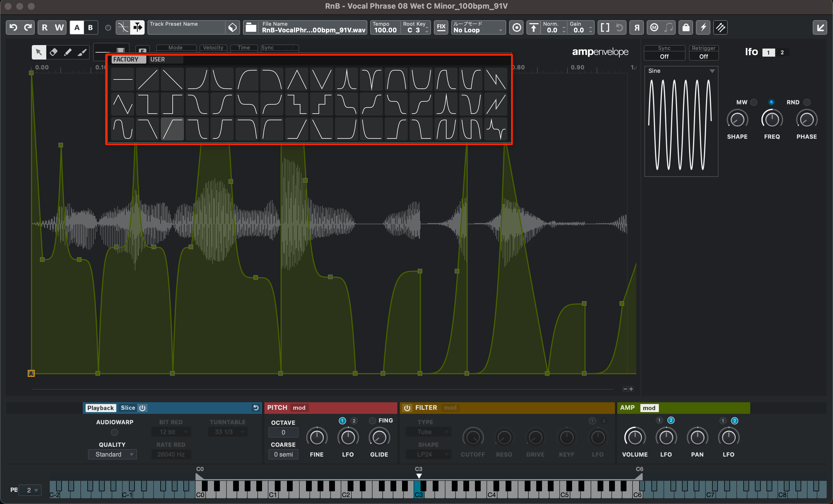The height and width of the screenshot is (504, 833).
Task: Select the Eraser tool in the envelope editor
Action: pos(54,52)
